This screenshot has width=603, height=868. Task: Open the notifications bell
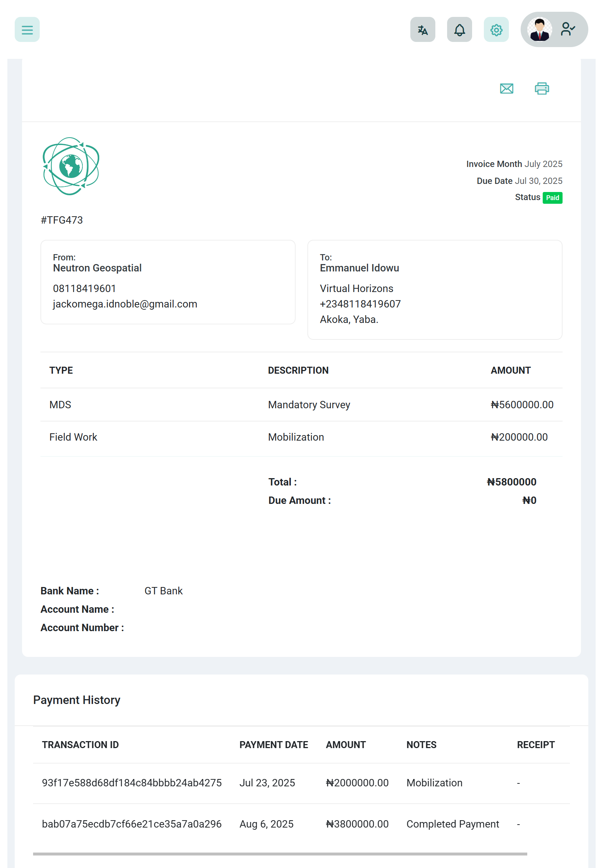click(459, 29)
